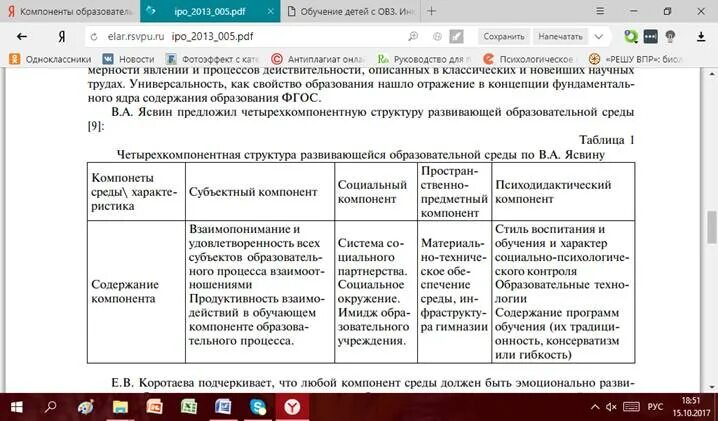Open Yandex home via the Я icon
The width and height of the screenshot is (718, 421).
tap(61, 37)
